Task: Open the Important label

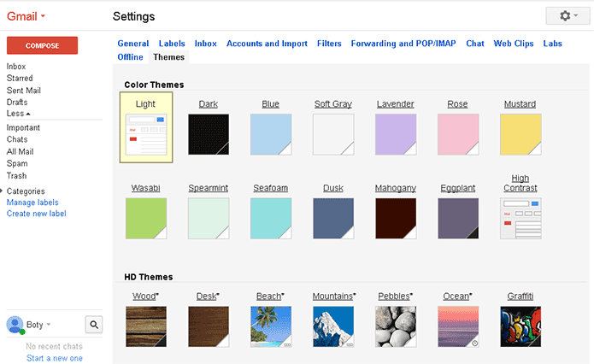Action: 23,127
